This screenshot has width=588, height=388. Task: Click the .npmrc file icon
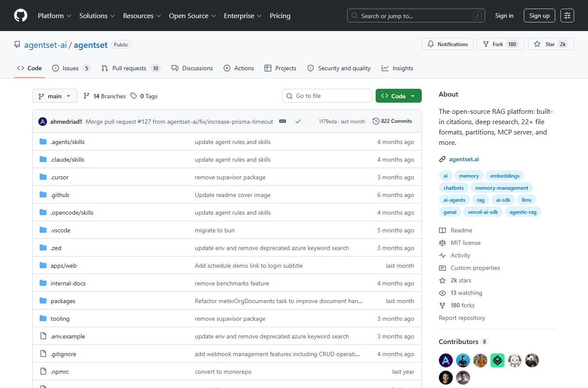click(43, 371)
